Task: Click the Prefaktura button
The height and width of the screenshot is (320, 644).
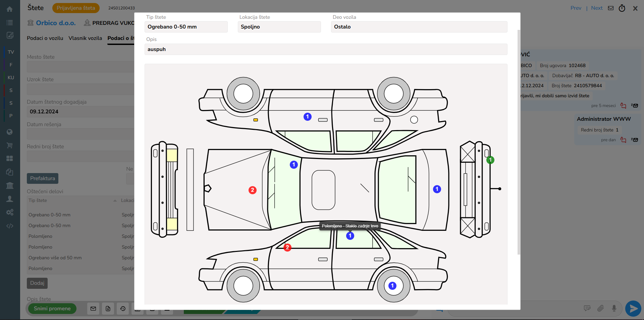Action: click(43, 178)
